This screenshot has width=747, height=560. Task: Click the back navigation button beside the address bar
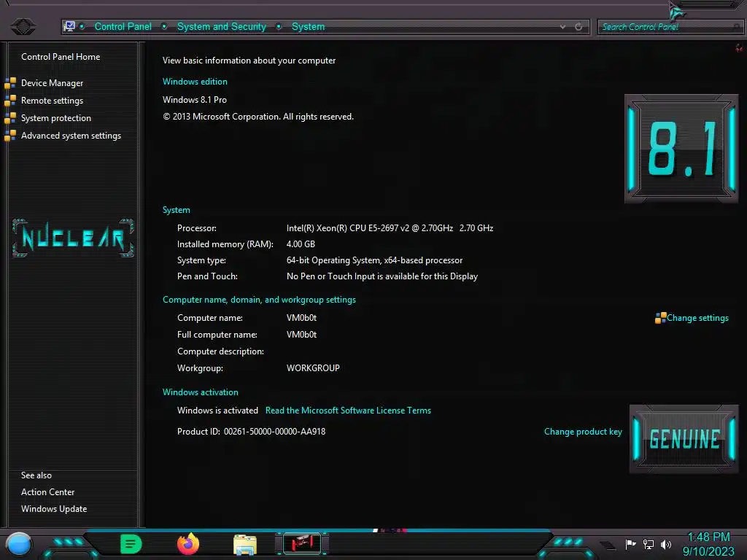click(x=23, y=26)
